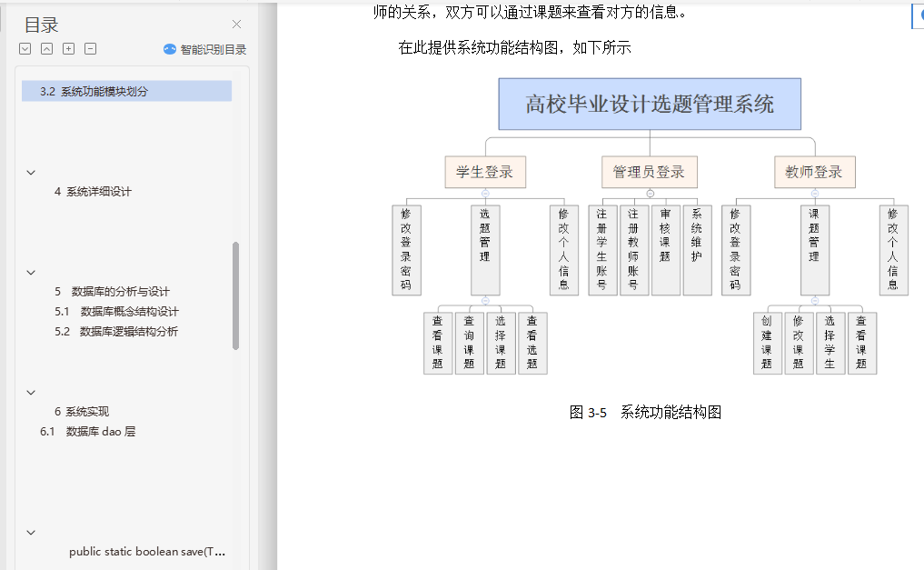Open outline entry 4 系统详细设计

tap(93, 192)
